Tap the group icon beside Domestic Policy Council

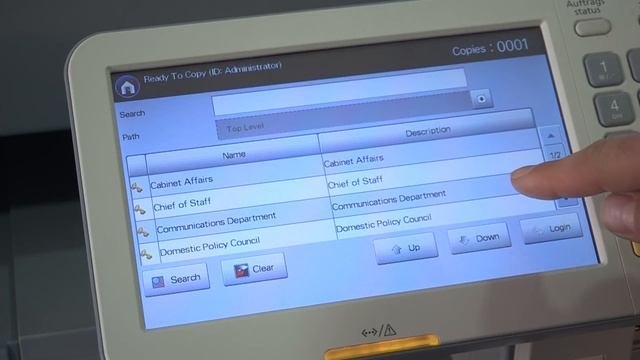coord(146,254)
